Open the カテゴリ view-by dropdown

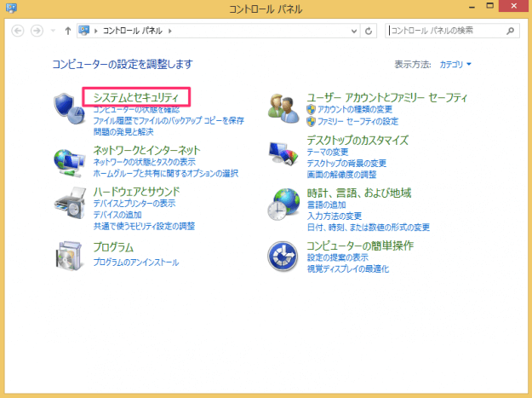(455, 64)
